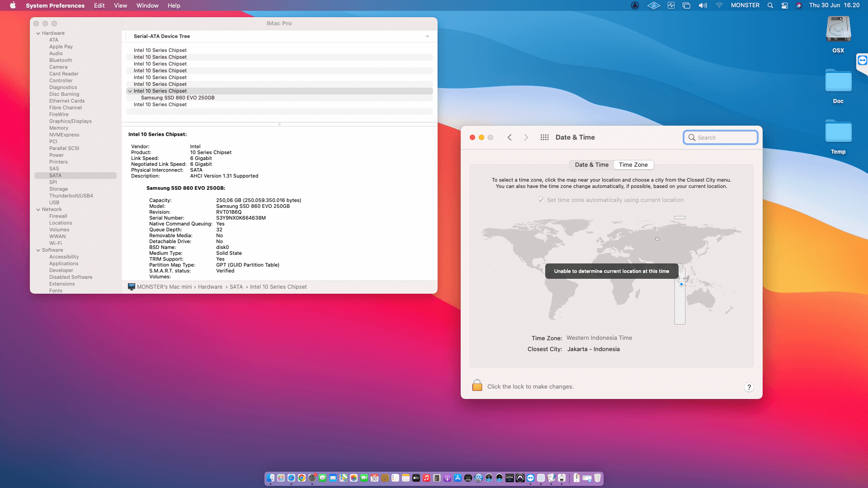The width and height of the screenshot is (868, 488).
Task: Open the Trash in the dock
Action: click(x=597, y=478)
